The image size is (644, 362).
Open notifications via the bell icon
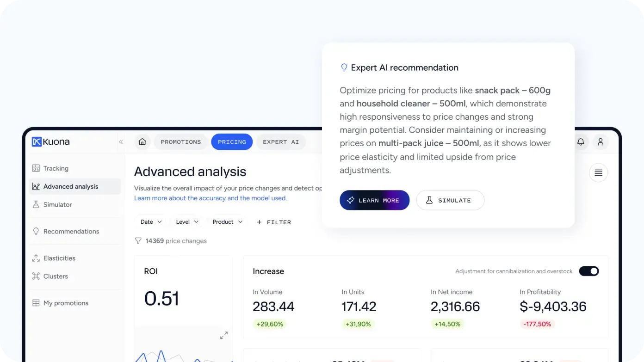pos(581,142)
